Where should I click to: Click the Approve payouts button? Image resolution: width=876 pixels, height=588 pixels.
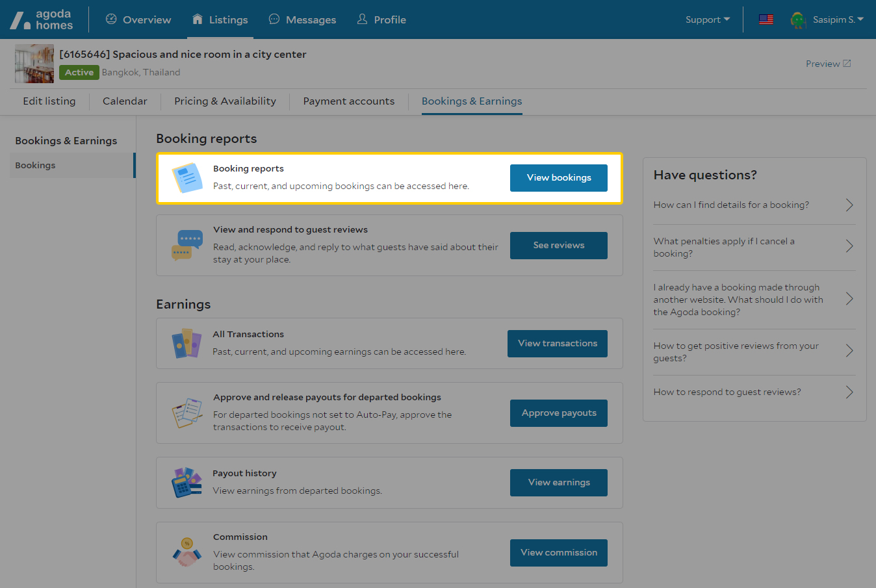(x=558, y=413)
